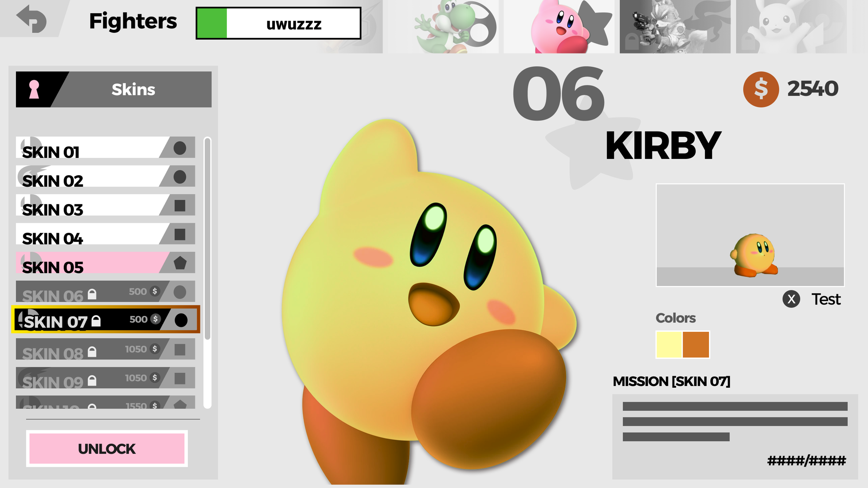Select the Kirby fighter portrait
Image resolution: width=868 pixels, height=488 pixels.
click(x=559, y=27)
